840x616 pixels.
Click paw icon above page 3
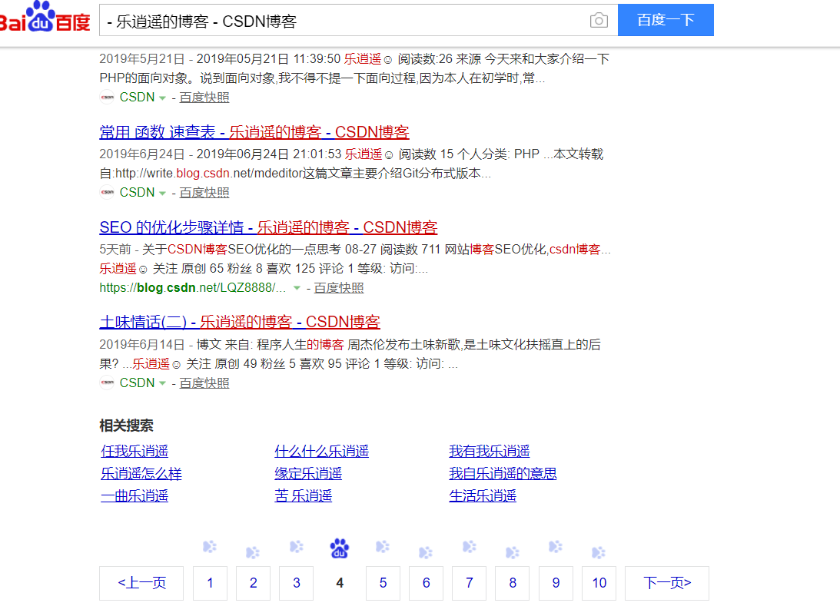coord(296,546)
